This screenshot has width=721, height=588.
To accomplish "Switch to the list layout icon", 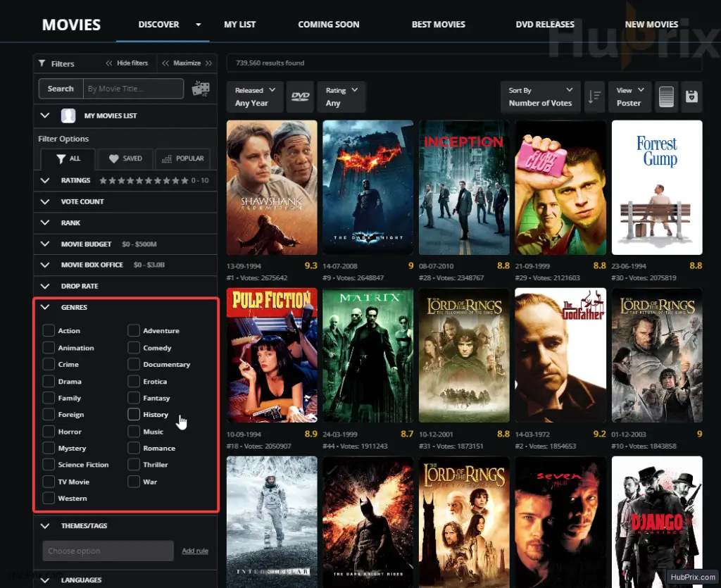I will click(666, 96).
